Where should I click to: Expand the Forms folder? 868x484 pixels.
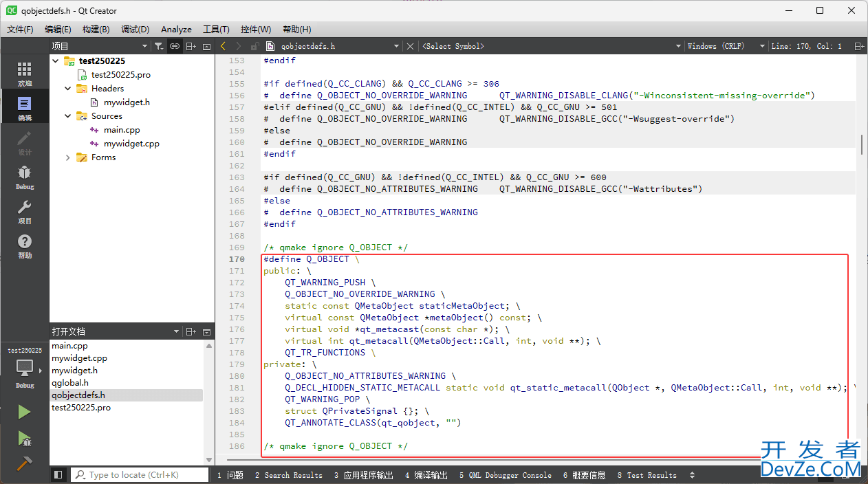[x=68, y=157]
